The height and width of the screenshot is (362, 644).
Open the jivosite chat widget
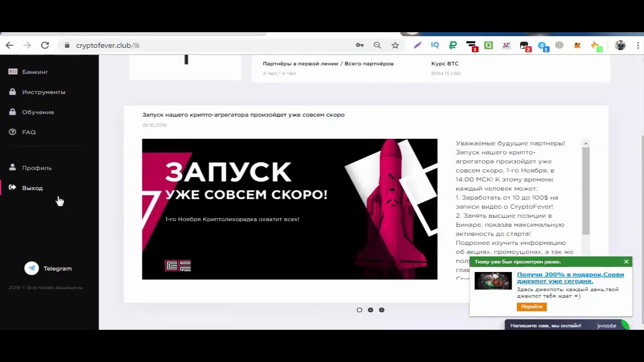567,326
